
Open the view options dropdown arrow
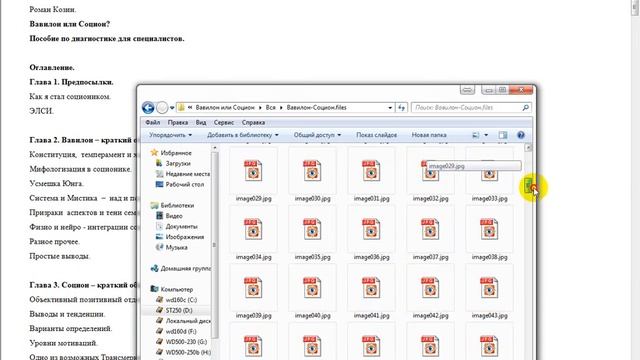click(486, 135)
